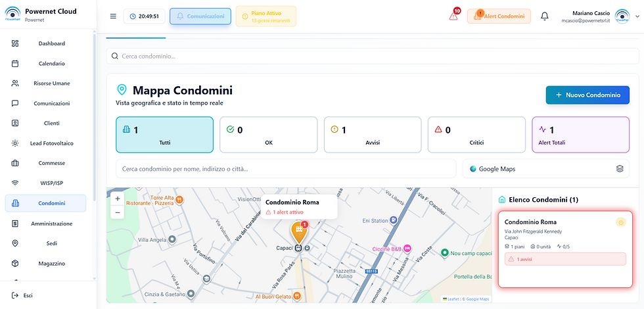Open Commesse from the sidebar
Screen dimensions: 644x309
click(45, 163)
